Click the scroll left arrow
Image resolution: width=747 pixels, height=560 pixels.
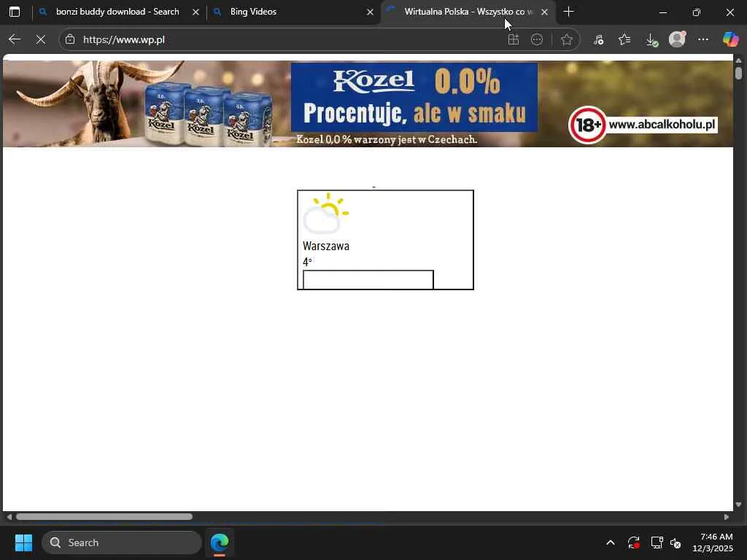(x=9, y=517)
